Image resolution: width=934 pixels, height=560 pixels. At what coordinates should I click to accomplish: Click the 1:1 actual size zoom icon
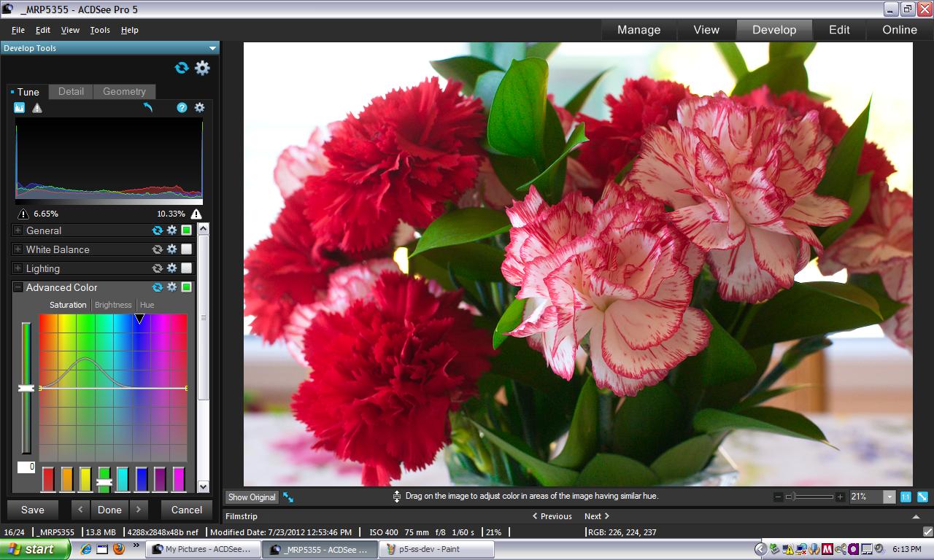(906, 497)
